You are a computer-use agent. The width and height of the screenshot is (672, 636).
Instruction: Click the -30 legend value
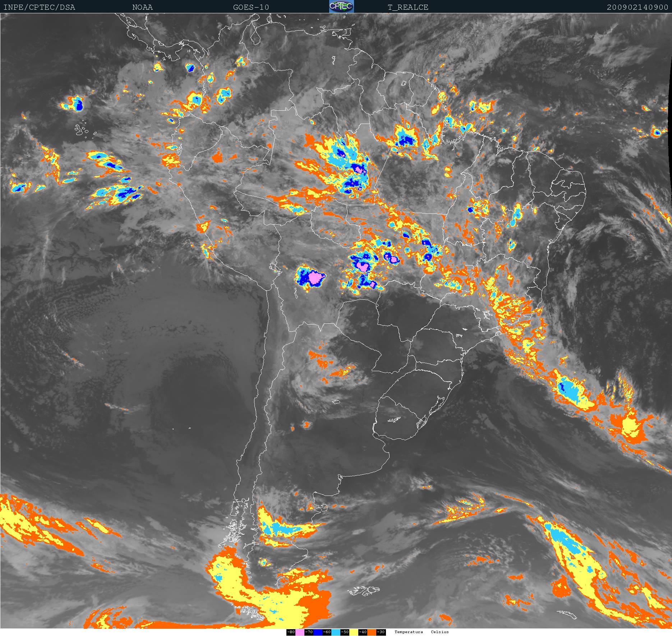pyautogui.click(x=381, y=632)
